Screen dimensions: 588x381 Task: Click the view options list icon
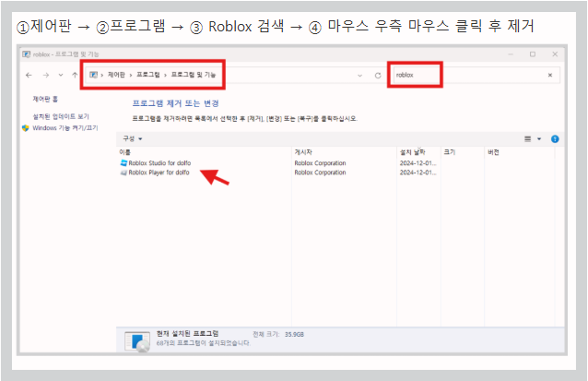527,139
